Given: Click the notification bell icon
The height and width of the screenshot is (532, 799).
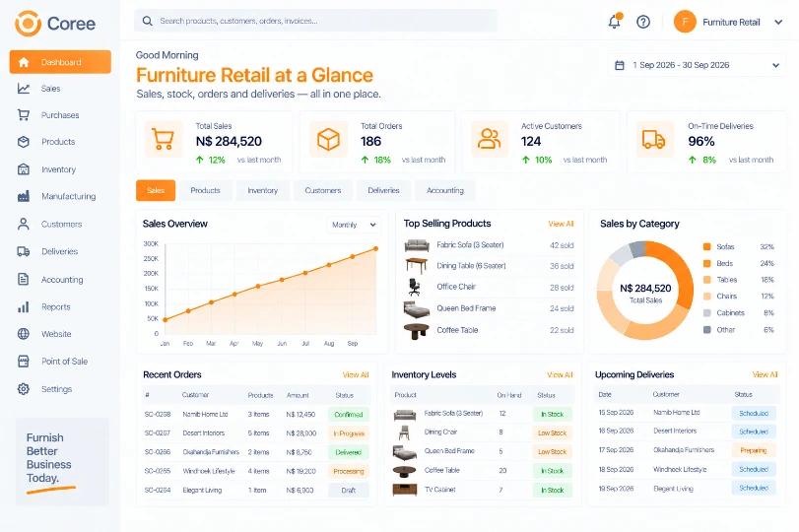Looking at the screenshot, I should click(x=615, y=22).
